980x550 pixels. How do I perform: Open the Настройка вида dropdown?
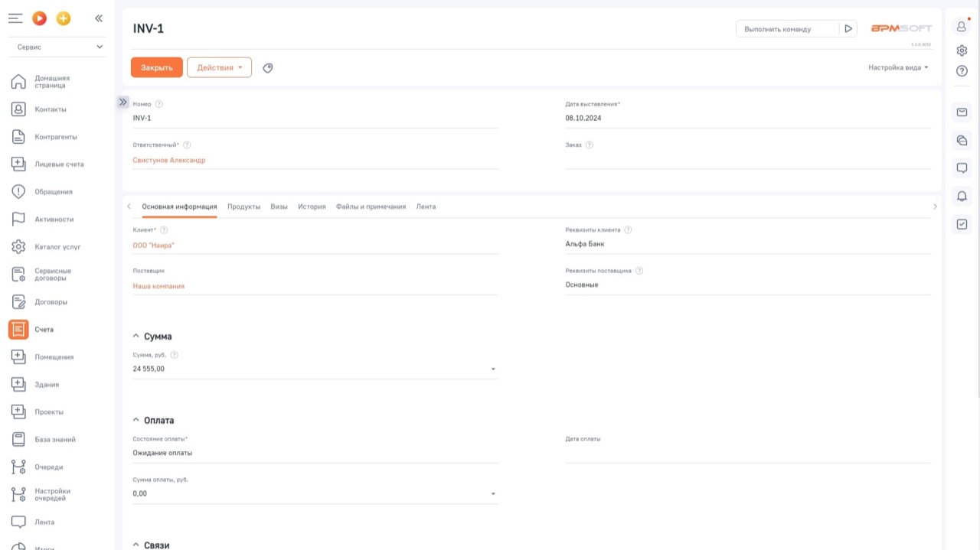(x=898, y=67)
